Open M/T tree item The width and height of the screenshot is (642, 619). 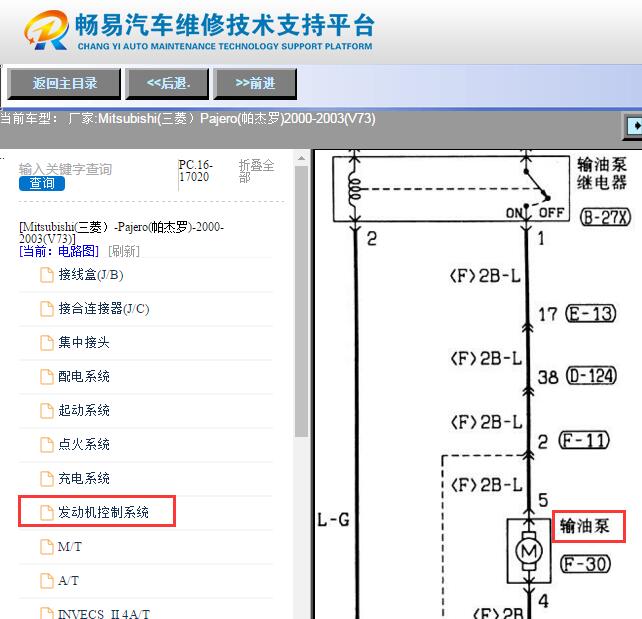point(70,547)
